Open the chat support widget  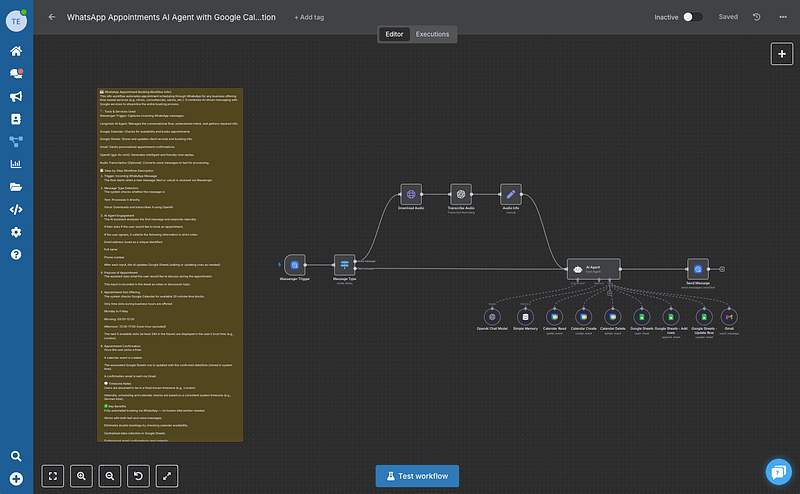777,471
